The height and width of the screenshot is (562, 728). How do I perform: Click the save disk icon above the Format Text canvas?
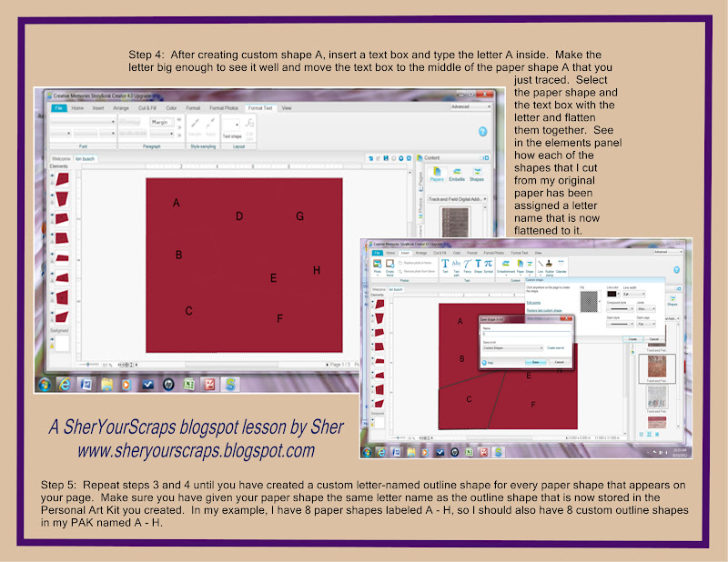pyautogui.click(x=386, y=158)
